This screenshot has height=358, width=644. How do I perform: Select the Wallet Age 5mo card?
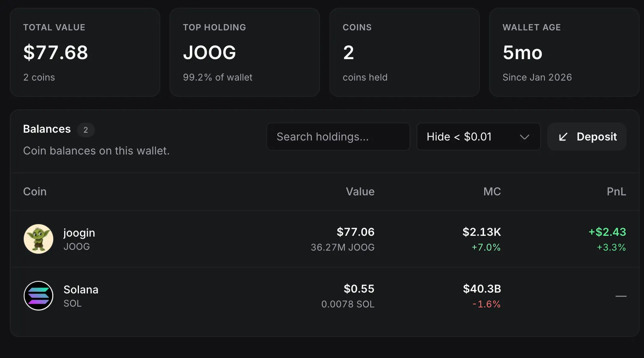tap(564, 52)
